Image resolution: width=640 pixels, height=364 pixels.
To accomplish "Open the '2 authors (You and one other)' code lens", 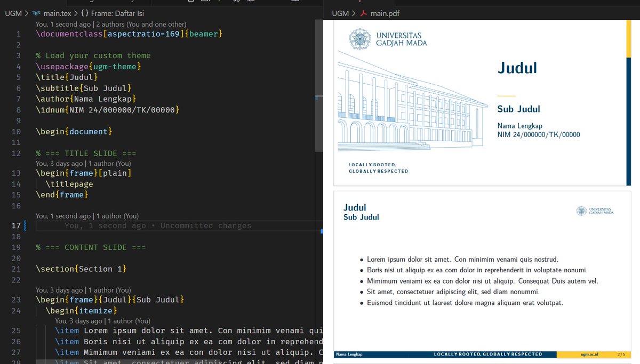I will pos(141,24).
